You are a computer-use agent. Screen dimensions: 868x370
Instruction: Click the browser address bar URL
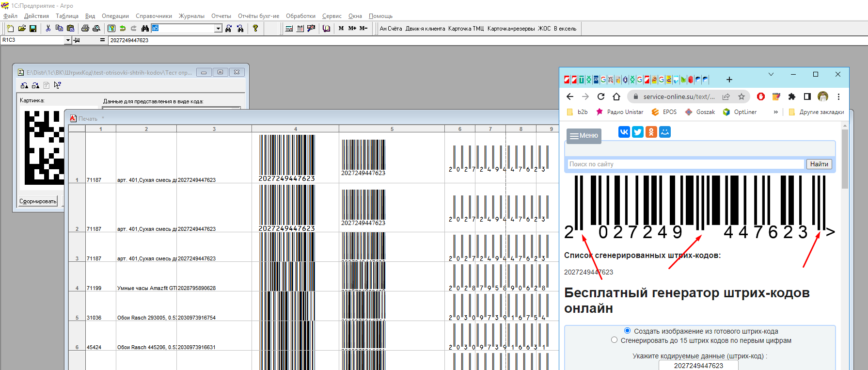[x=679, y=97]
